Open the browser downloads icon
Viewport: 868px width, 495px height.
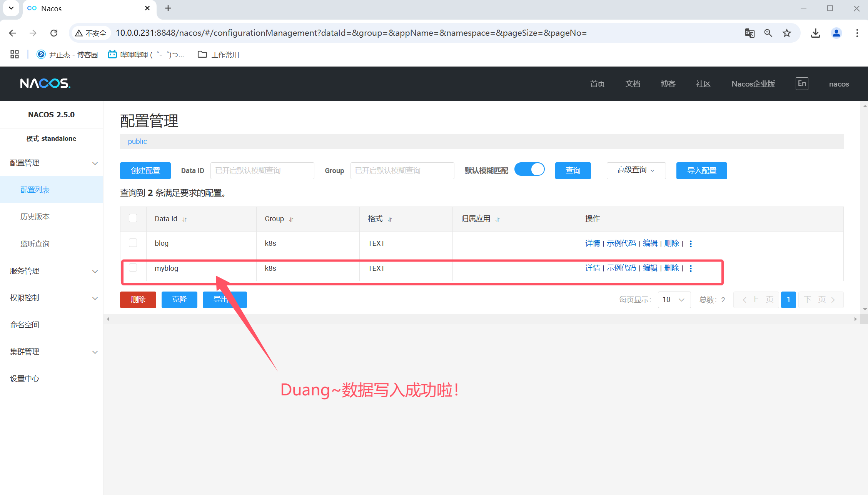[x=815, y=33]
